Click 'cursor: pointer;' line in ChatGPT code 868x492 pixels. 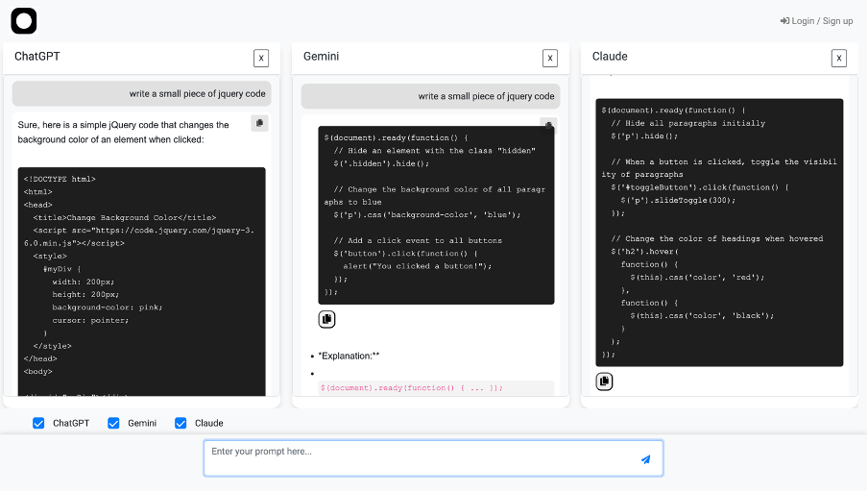(90, 320)
